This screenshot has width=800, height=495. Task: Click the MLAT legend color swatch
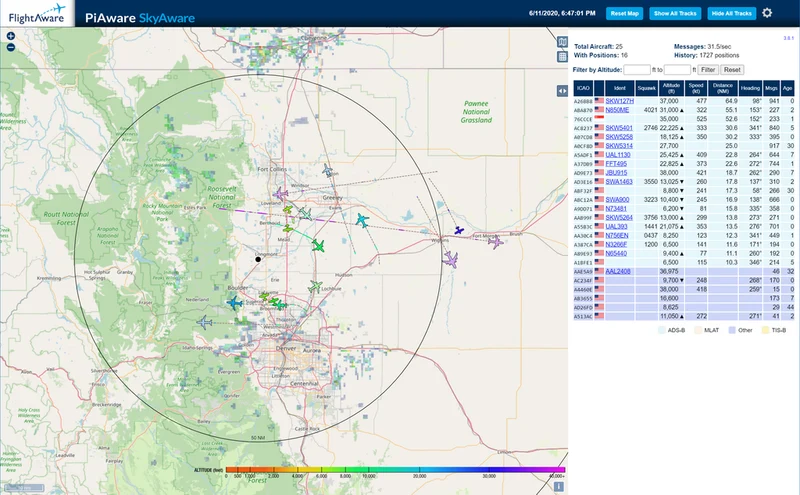(698, 330)
